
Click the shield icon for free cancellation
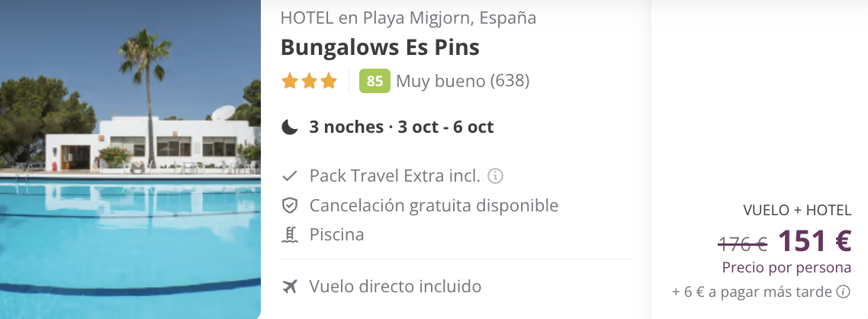290,205
